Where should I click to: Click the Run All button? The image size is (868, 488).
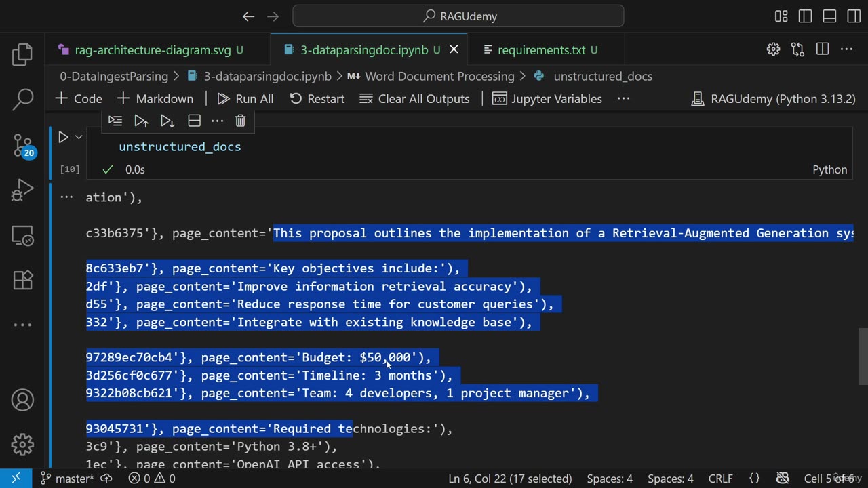click(245, 99)
